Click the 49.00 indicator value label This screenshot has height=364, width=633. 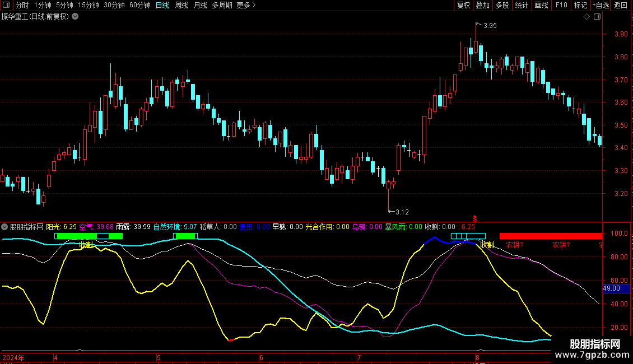click(x=612, y=288)
